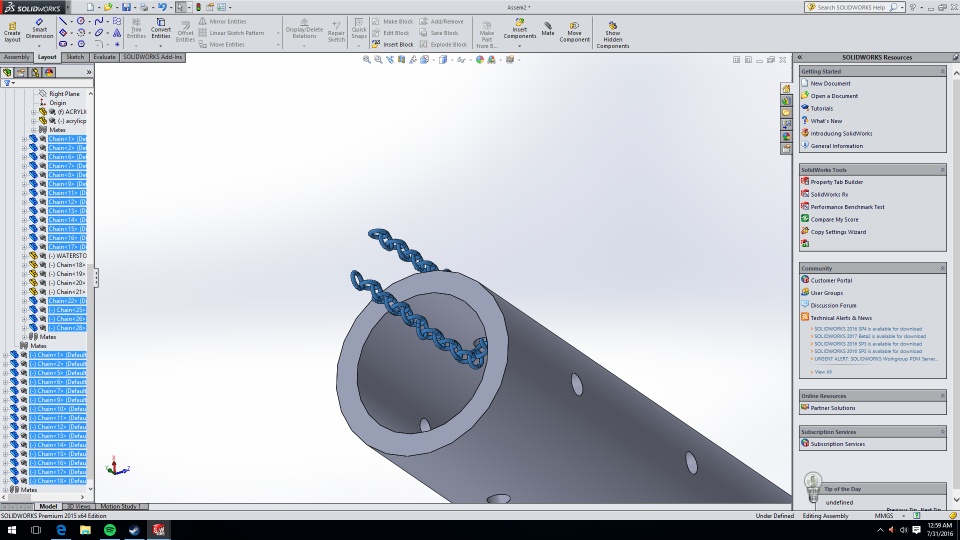The width and height of the screenshot is (960, 540).
Task: Collapse the task pane with double chevron
Action: [x=800, y=57]
